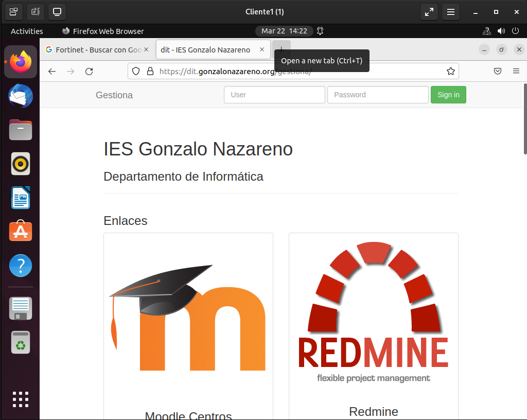Open Firefox from the Ubuntu dock
Screen dimensions: 527x420
[21, 62]
